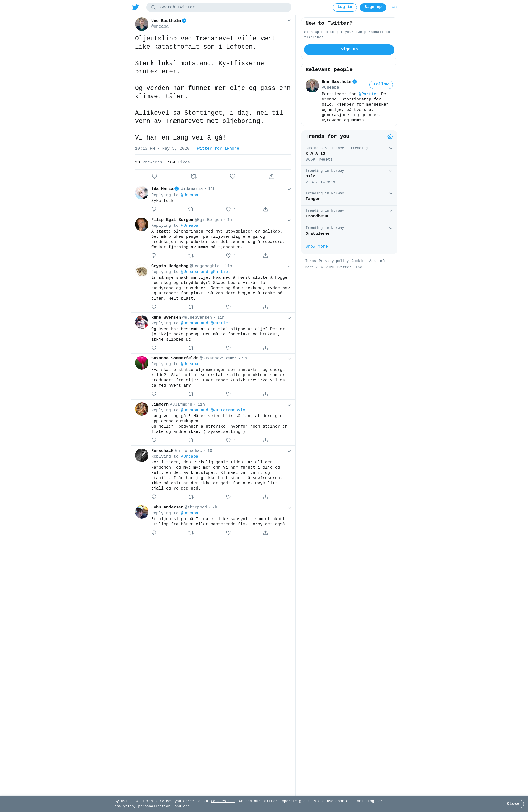Like Ida Maria's reply
528x812 pixels.
coord(228,209)
